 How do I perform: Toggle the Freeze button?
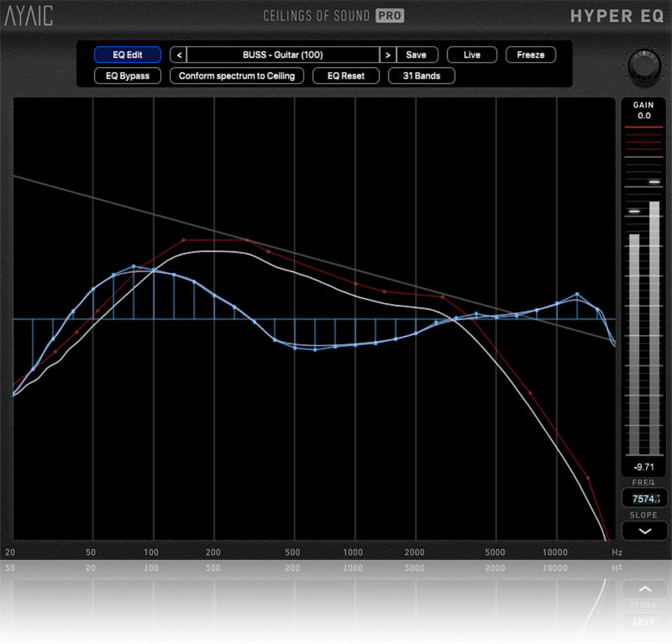[530, 55]
